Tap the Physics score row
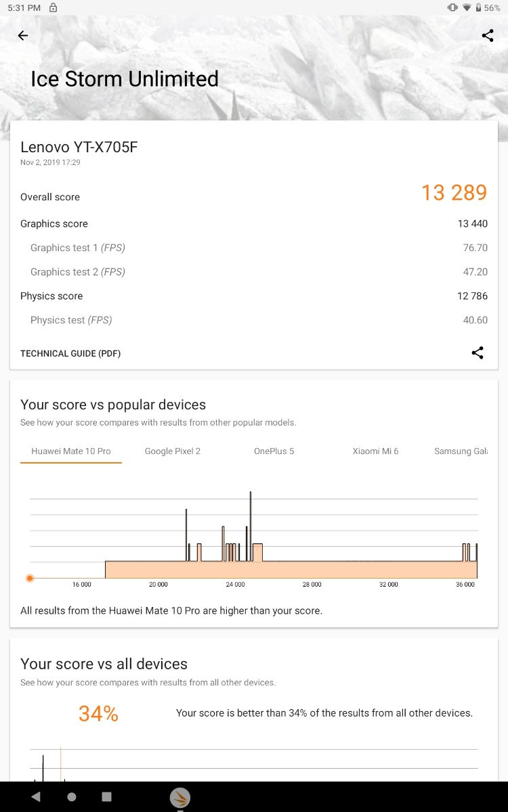Viewport: 508px width, 812px height. tap(254, 296)
